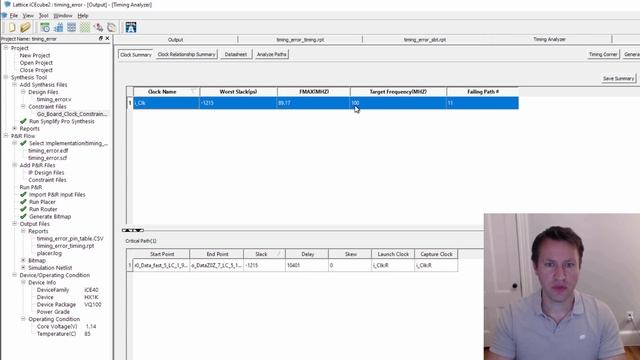The width and height of the screenshot is (640, 360).
Task: Float the Project Name side panel
Action: 101,38
